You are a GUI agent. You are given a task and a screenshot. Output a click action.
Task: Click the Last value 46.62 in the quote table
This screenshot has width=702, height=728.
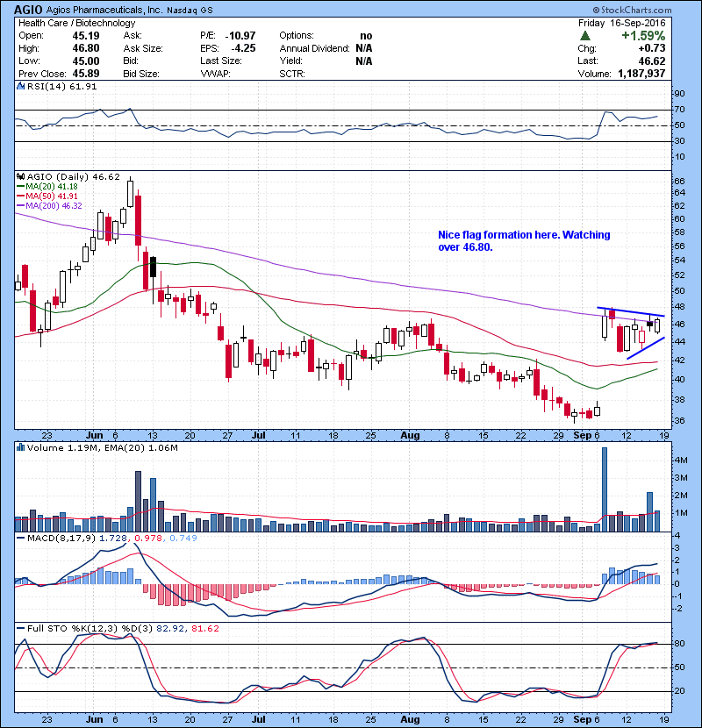(x=651, y=61)
